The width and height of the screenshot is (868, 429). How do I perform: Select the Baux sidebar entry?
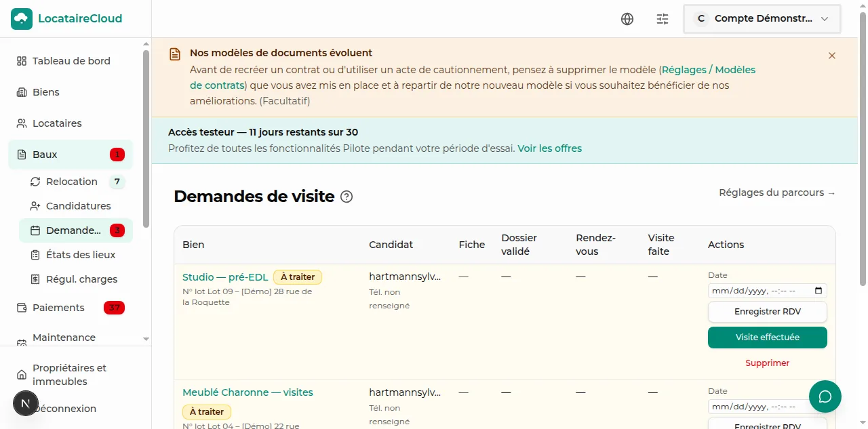coord(71,155)
